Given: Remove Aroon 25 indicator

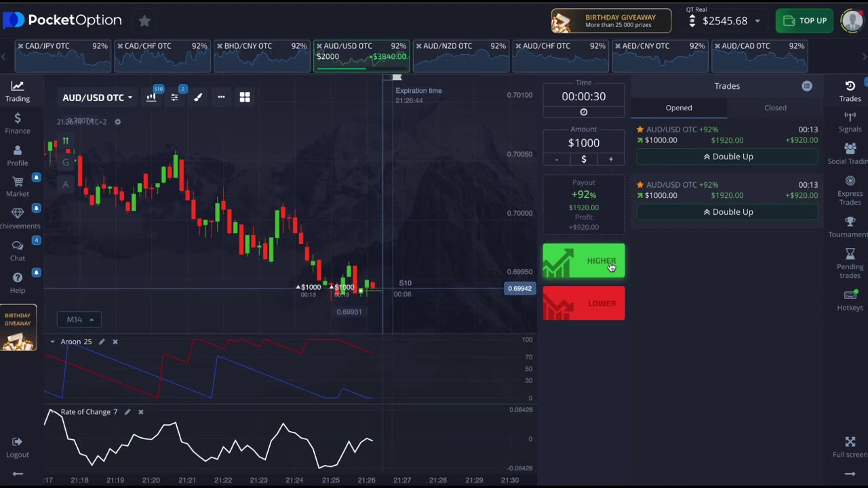Looking at the screenshot, I should click(115, 342).
